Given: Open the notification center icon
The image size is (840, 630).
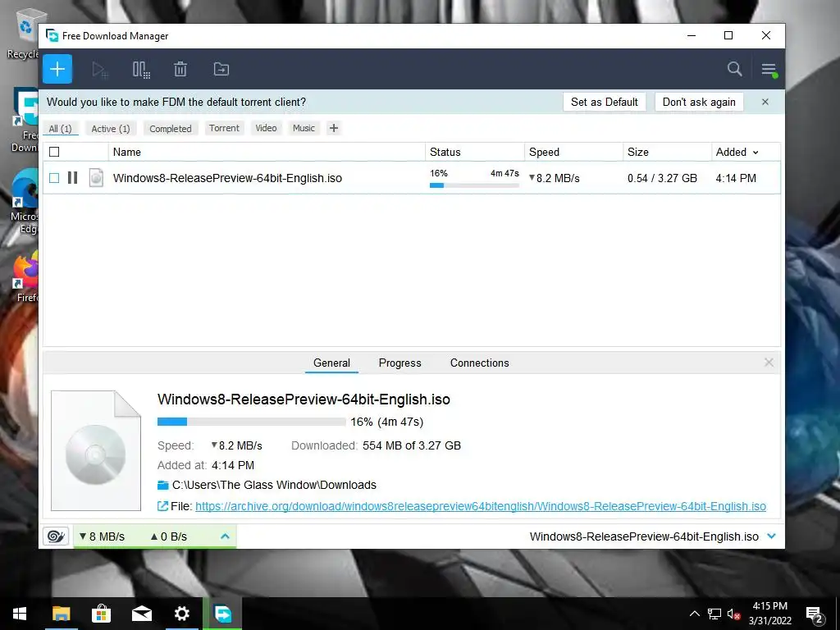Looking at the screenshot, I should [815, 615].
